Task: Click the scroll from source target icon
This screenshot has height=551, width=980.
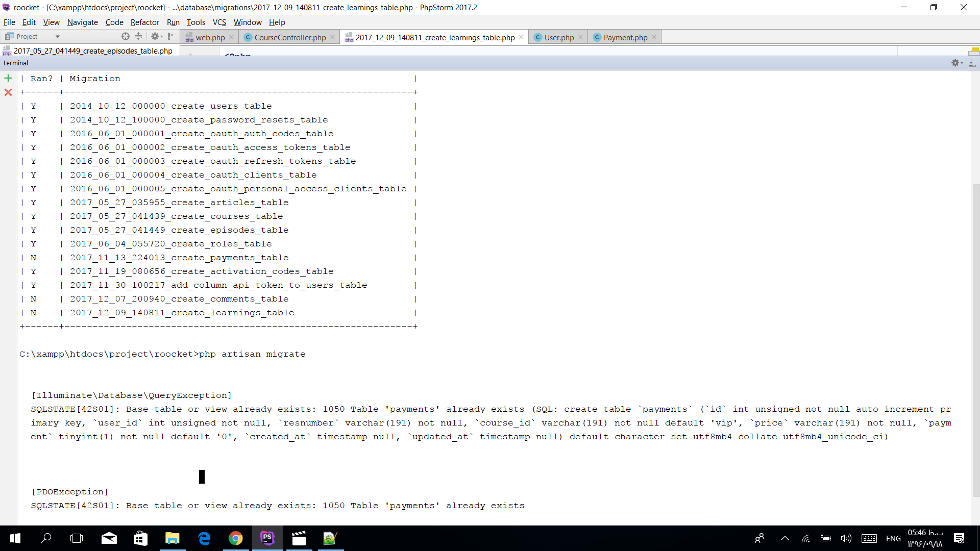Action: [126, 36]
